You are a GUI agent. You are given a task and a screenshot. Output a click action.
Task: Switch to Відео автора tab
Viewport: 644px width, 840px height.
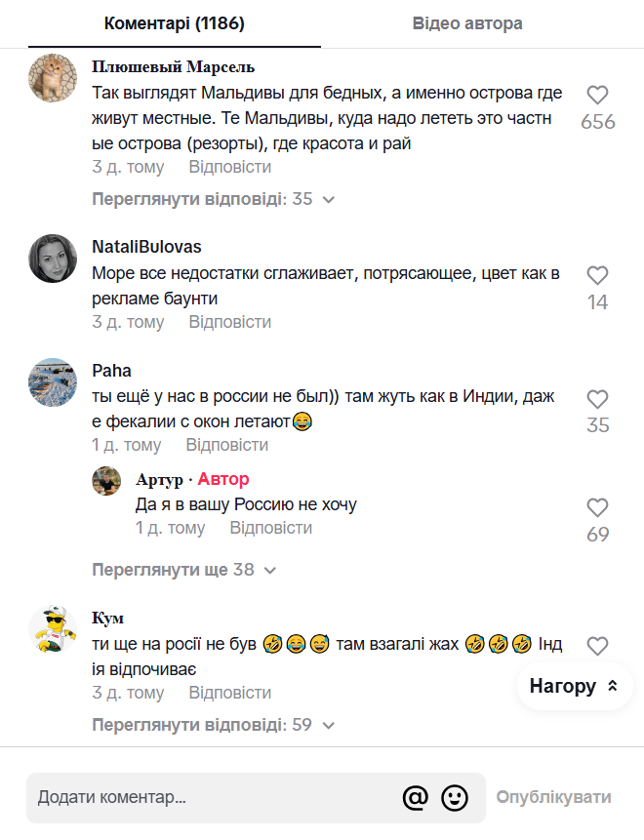(467, 23)
